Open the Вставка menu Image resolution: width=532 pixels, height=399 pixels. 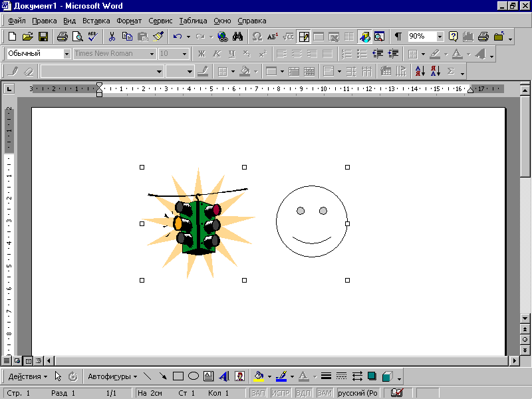(x=96, y=21)
